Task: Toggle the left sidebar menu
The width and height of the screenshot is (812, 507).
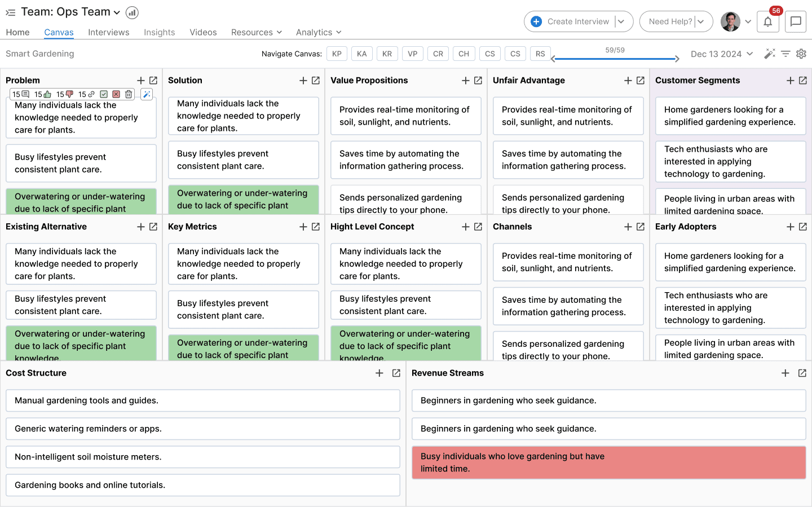Action: [10, 12]
